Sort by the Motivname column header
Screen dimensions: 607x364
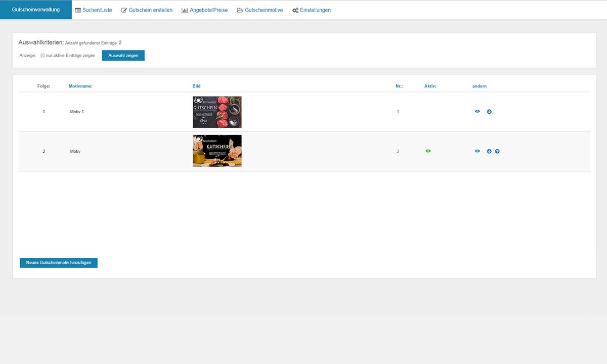(80, 86)
